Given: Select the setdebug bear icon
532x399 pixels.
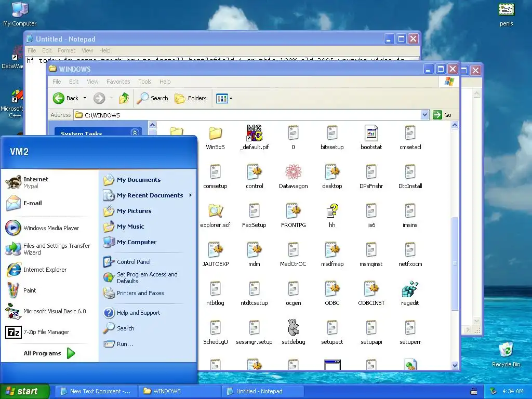Looking at the screenshot, I should (293, 328).
